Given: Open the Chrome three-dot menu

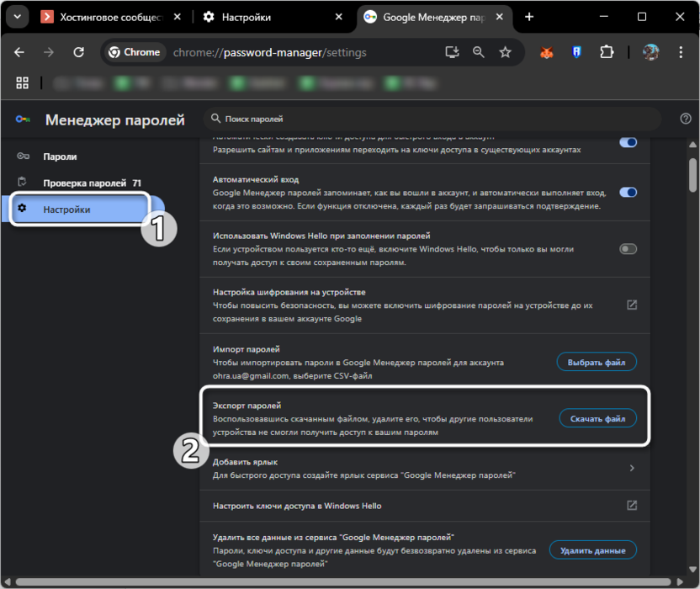Looking at the screenshot, I should (x=681, y=52).
